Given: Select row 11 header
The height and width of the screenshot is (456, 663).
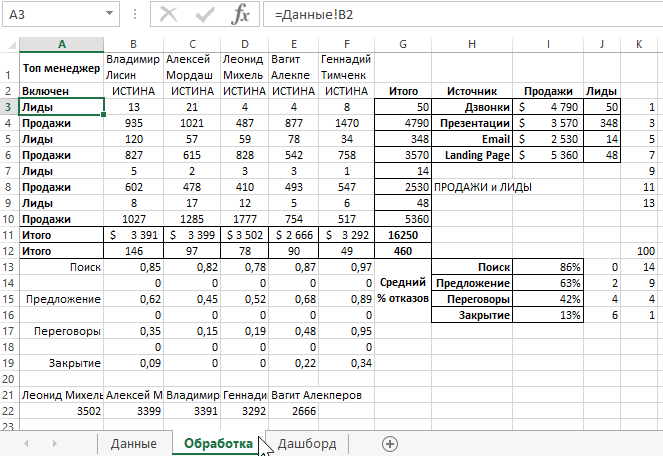Looking at the screenshot, I should pos(9,235).
